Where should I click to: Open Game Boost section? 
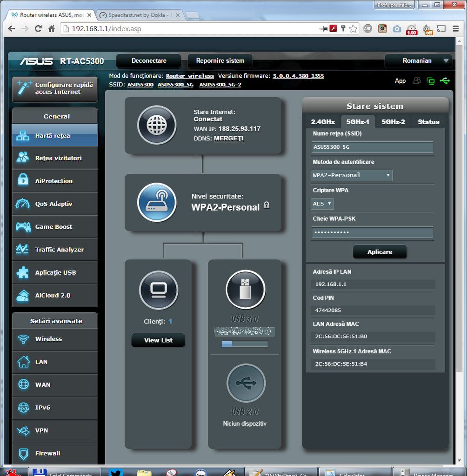coord(55,227)
